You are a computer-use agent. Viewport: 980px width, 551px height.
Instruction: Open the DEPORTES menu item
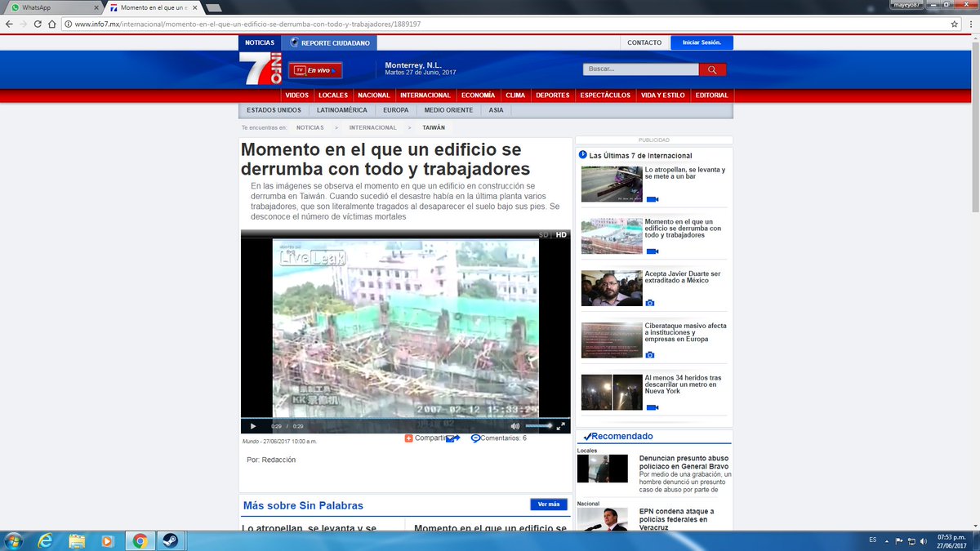tap(553, 96)
